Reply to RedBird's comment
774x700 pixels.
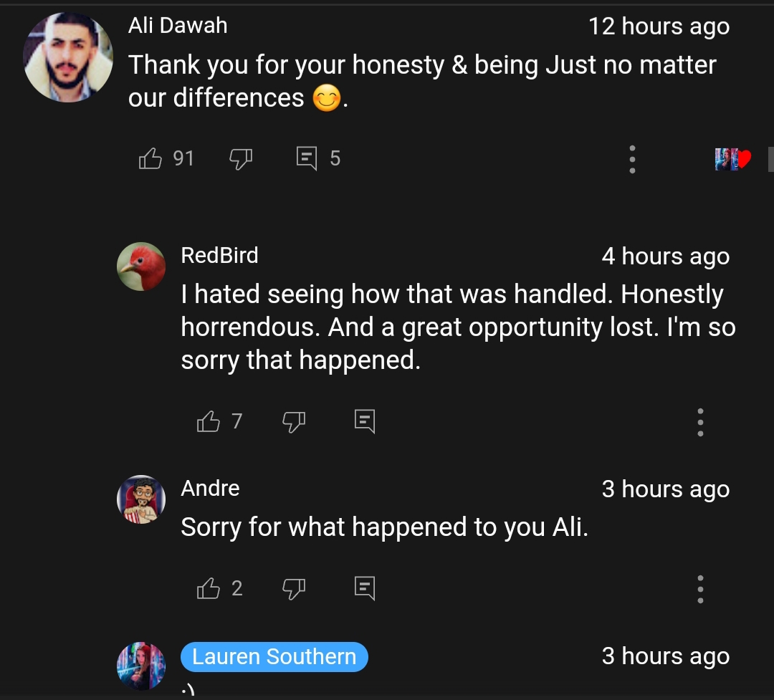[365, 421]
